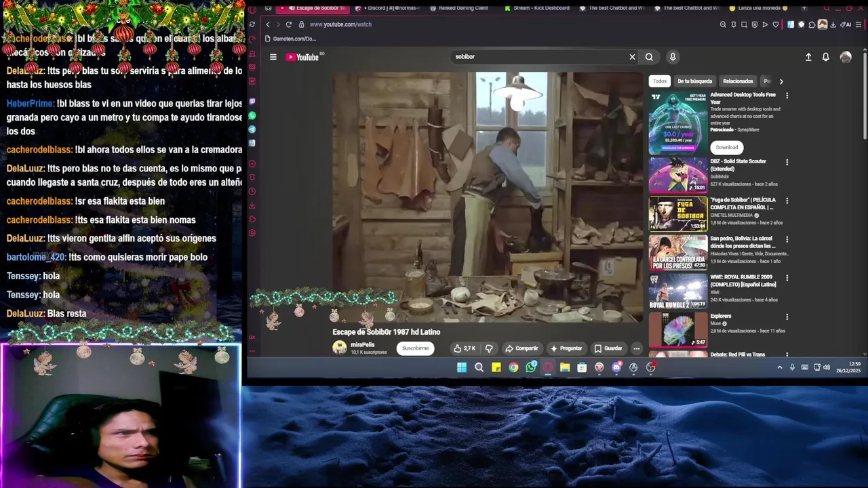Open the YouTube create/upload icon

point(808,57)
